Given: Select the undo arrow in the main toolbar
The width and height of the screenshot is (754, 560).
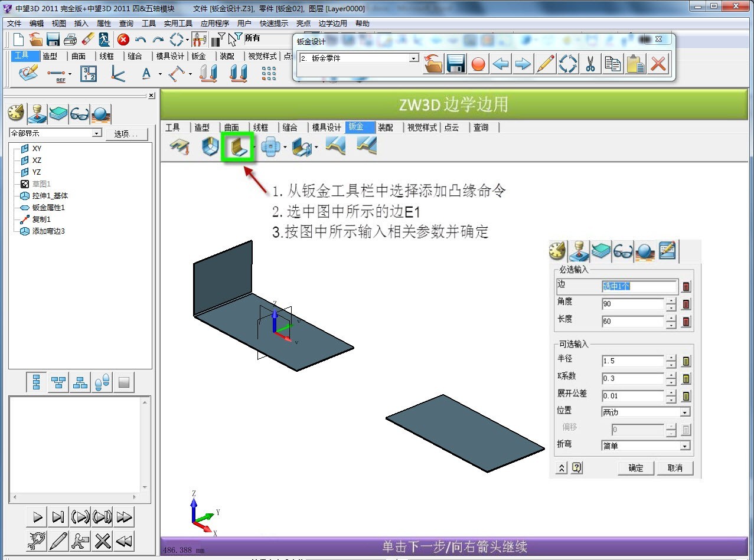Looking at the screenshot, I should pos(141,40).
